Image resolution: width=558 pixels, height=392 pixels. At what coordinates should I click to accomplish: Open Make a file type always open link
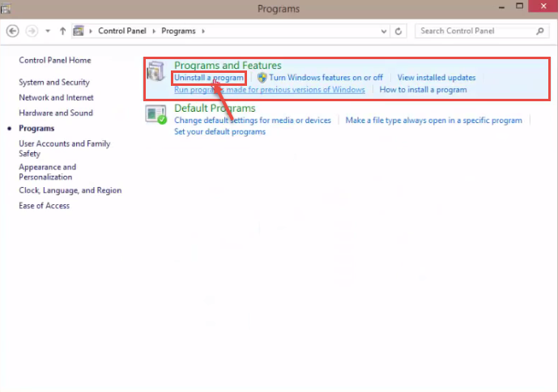(434, 121)
